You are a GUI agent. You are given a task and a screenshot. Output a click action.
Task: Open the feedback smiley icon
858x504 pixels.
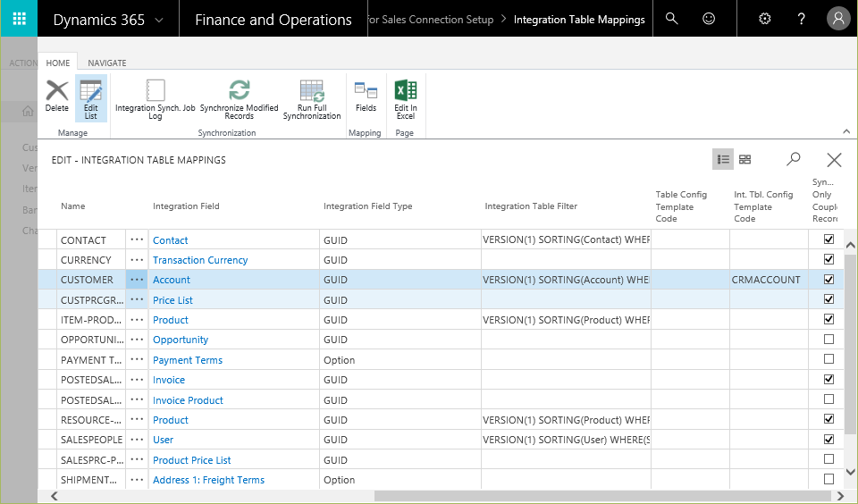(709, 19)
